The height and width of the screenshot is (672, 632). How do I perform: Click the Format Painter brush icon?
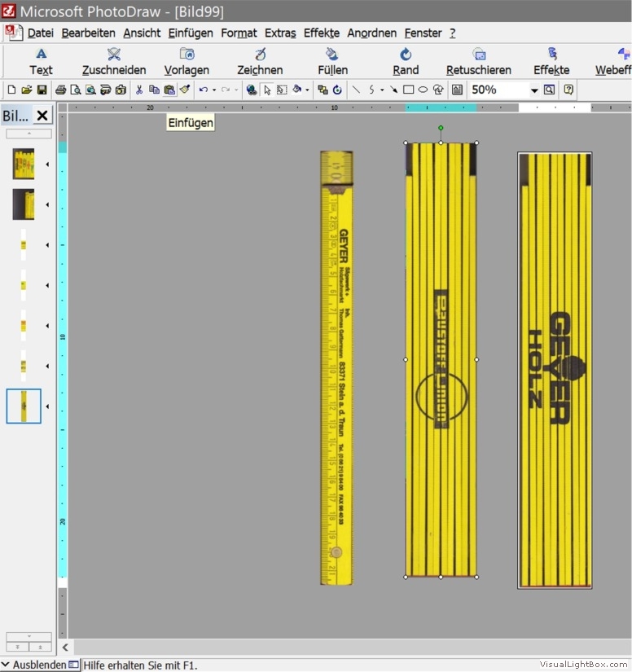coord(185,90)
